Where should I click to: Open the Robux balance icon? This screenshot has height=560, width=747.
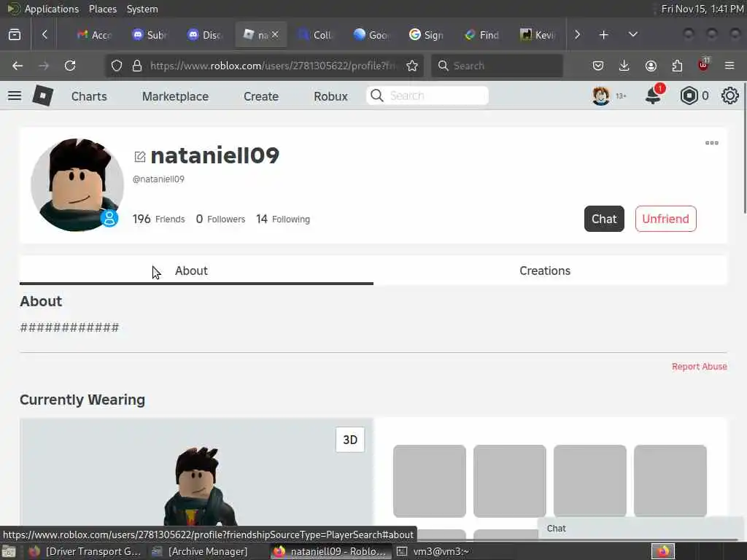click(689, 96)
